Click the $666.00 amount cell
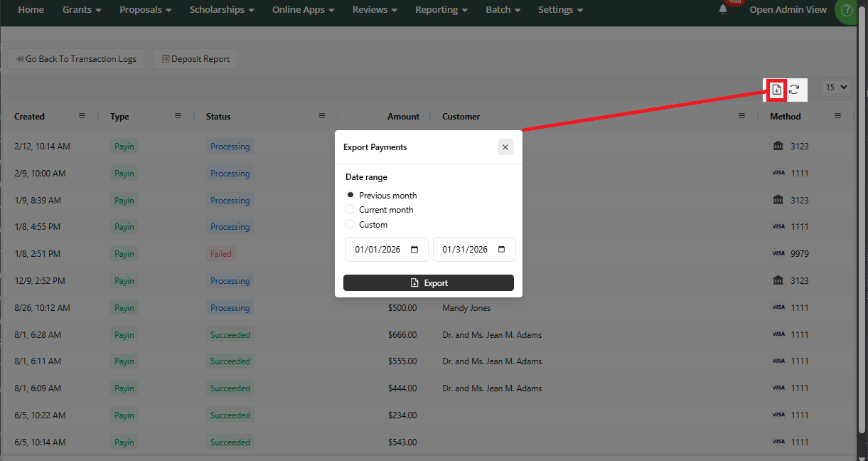868x461 pixels. point(402,334)
